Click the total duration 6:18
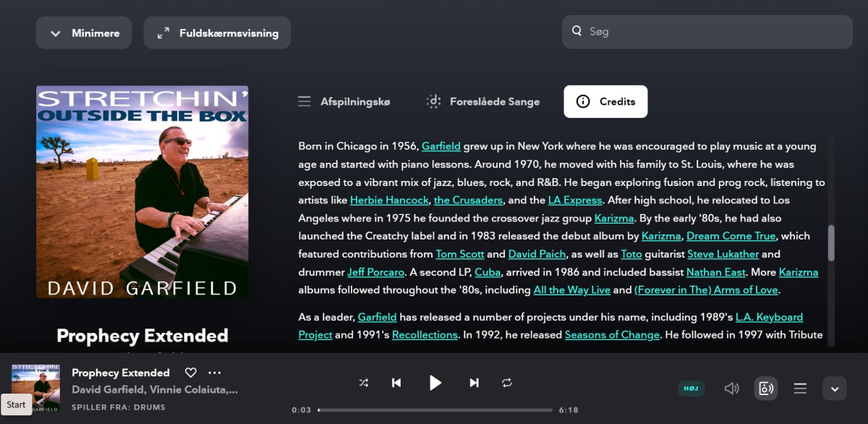Viewport: 868px width, 424px height. pyautogui.click(x=569, y=410)
